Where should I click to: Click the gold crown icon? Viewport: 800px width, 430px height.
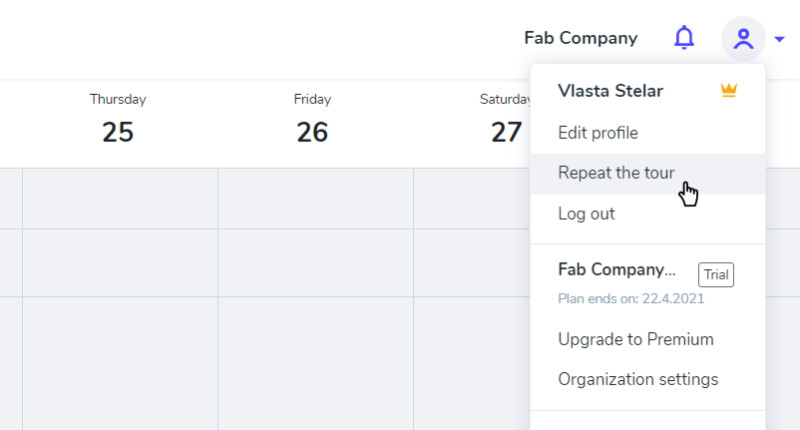coord(729,91)
